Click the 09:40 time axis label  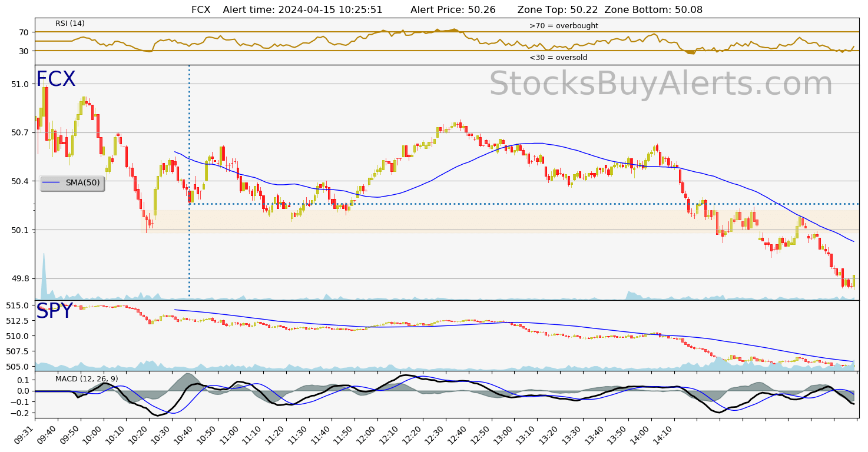[47, 434]
